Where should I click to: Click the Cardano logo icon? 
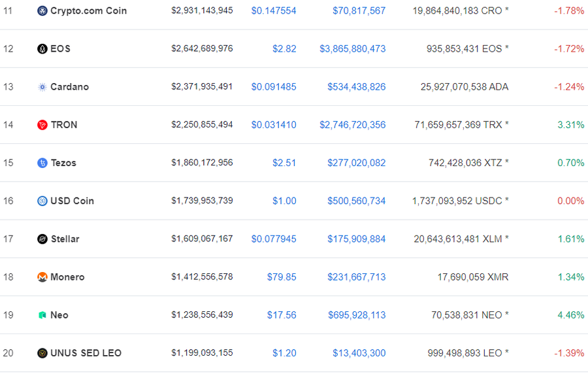42,87
